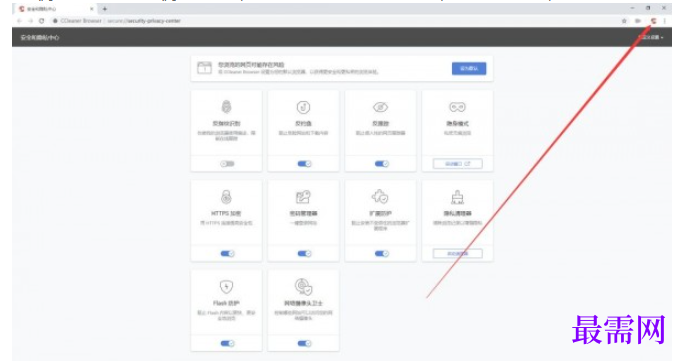Click the HTTPS encryption card title

pyautogui.click(x=226, y=214)
